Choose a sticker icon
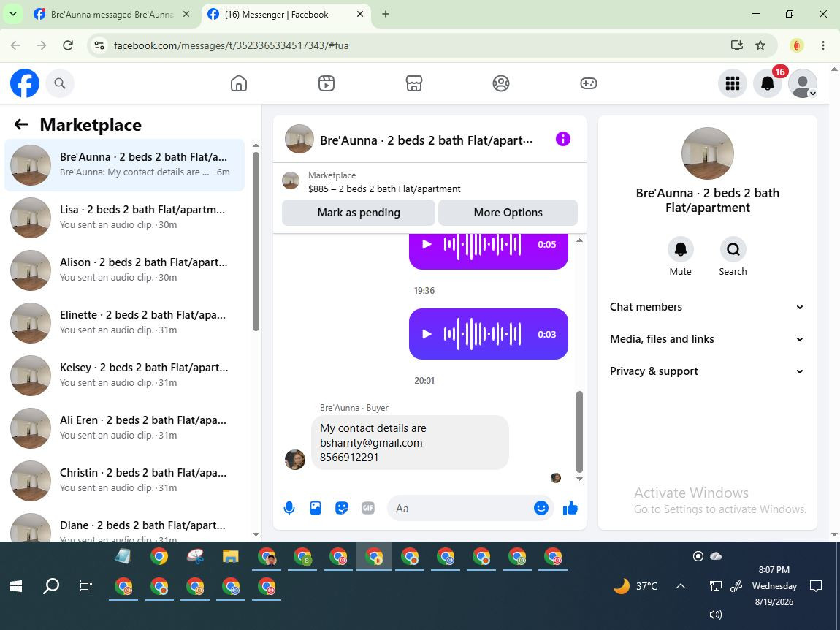Image resolution: width=840 pixels, height=630 pixels. 342,508
